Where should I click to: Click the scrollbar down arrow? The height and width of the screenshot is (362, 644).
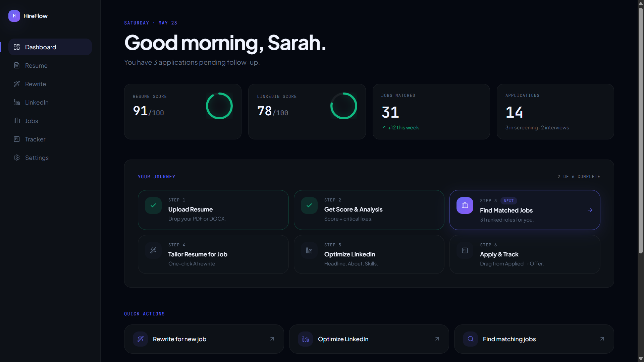641,359
